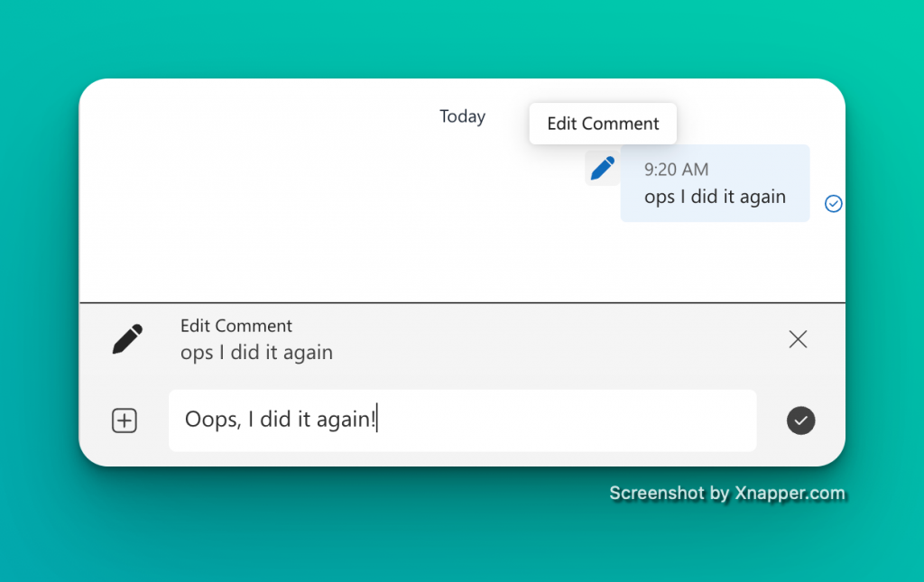Image resolution: width=924 pixels, height=582 pixels.
Task: Click the blue delivered checkmark next to the bubble
Action: pyautogui.click(x=833, y=203)
